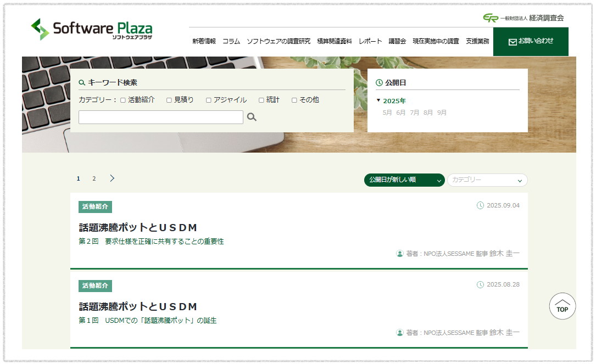Check the 活動紹介 category checkbox
The image size is (596, 364).
(123, 100)
